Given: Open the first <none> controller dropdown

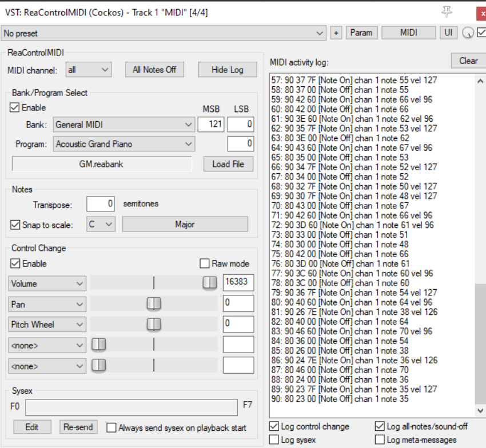Looking at the screenshot, I should pyautogui.click(x=47, y=345).
